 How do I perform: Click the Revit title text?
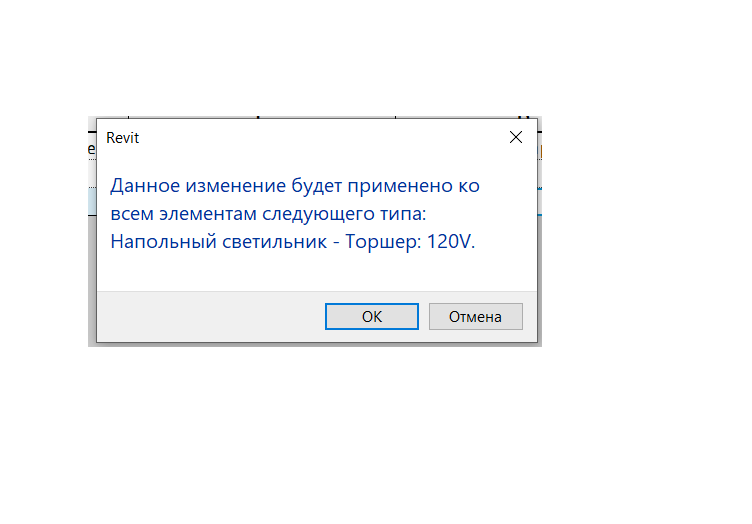coord(122,138)
